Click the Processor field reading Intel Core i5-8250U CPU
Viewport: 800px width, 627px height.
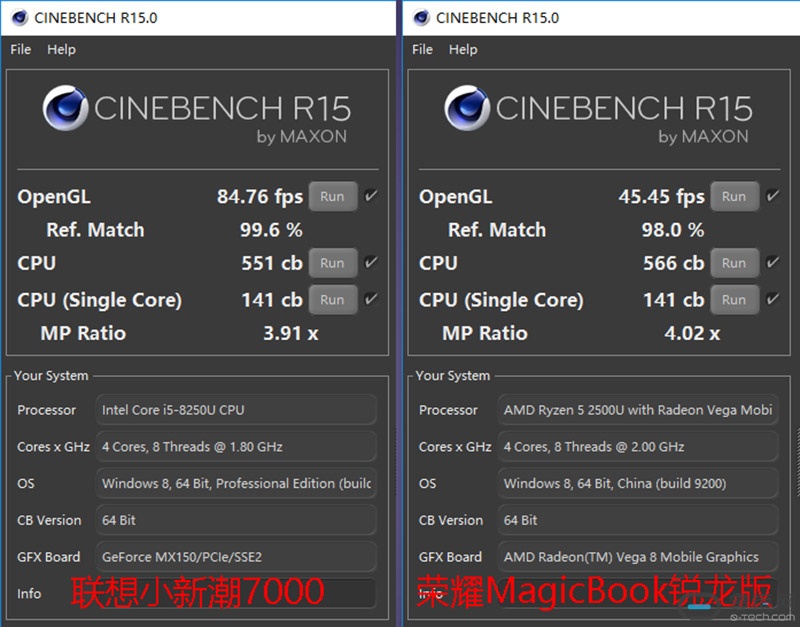click(236, 410)
